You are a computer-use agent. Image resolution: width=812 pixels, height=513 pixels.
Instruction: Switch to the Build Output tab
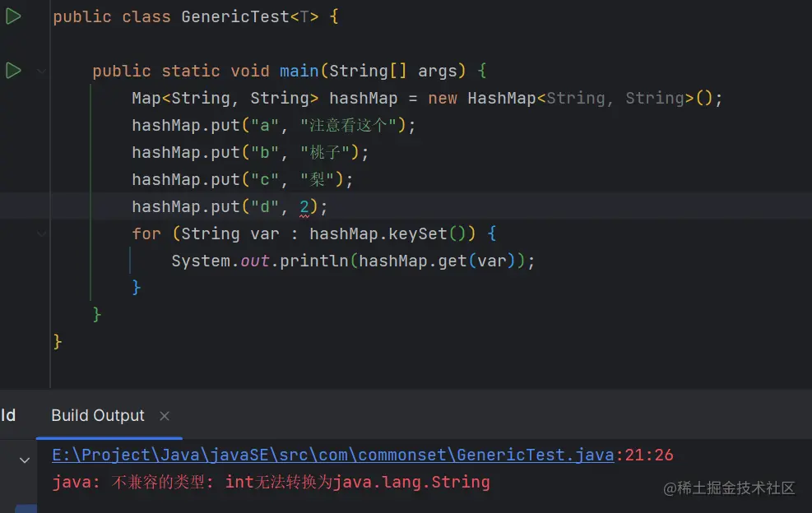click(98, 416)
